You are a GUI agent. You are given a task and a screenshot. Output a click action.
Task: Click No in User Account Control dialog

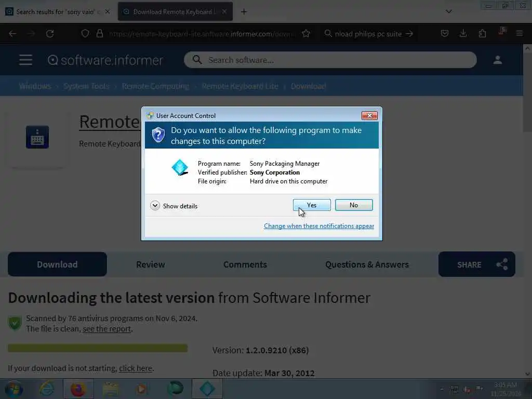click(353, 205)
